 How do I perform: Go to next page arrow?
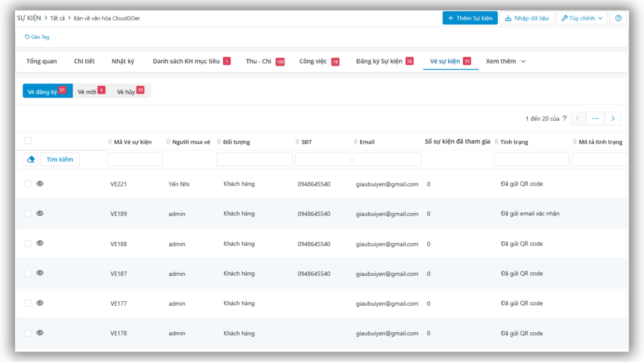click(613, 119)
